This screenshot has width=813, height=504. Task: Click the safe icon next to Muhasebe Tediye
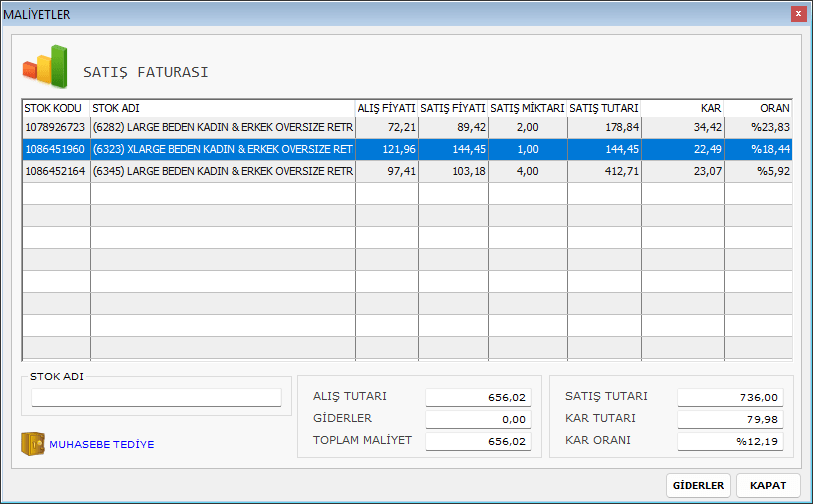[33, 443]
